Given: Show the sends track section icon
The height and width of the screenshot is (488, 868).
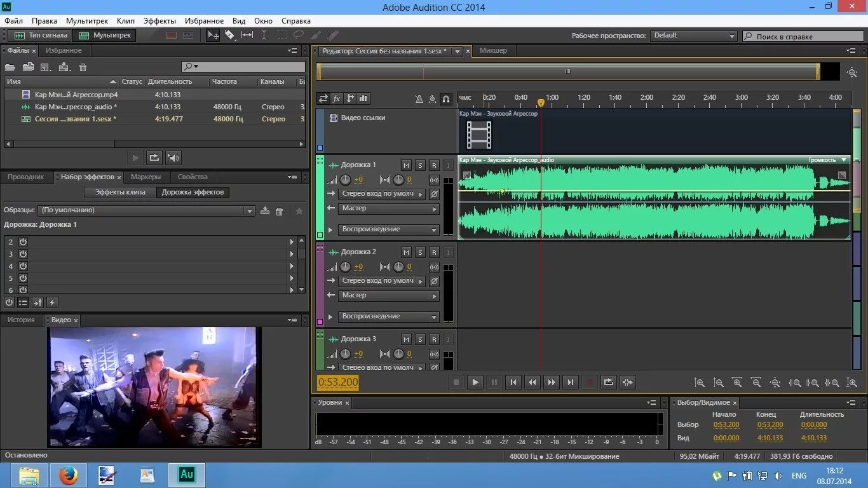Looking at the screenshot, I should click(350, 98).
